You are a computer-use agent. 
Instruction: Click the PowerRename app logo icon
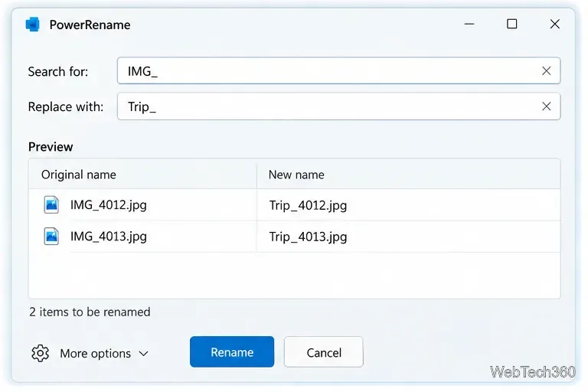tap(33, 24)
